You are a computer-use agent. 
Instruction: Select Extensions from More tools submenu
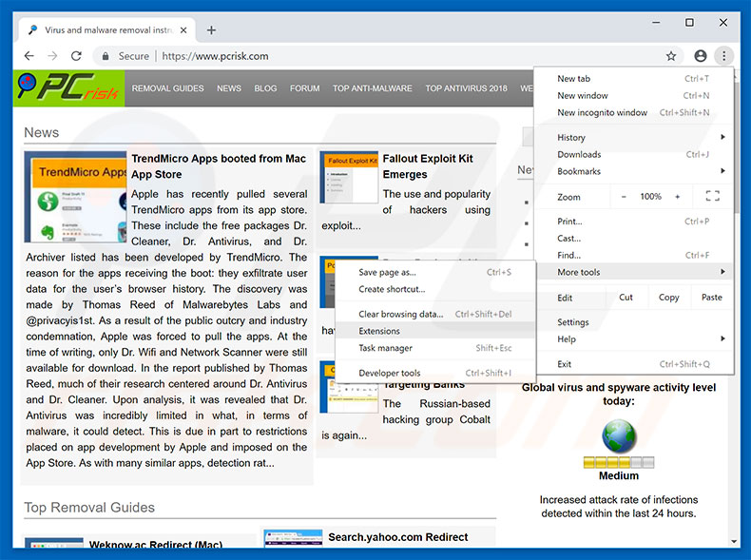click(x=379, y=331)
